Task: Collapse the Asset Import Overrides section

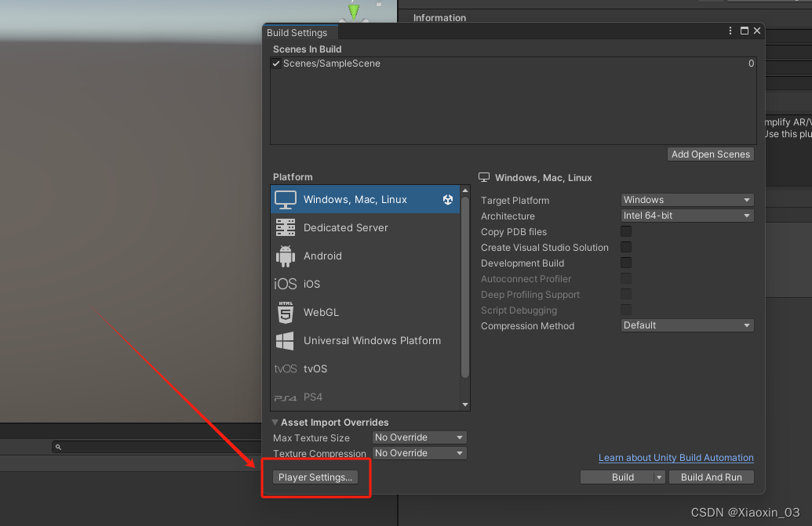Action: pos(275,422)
